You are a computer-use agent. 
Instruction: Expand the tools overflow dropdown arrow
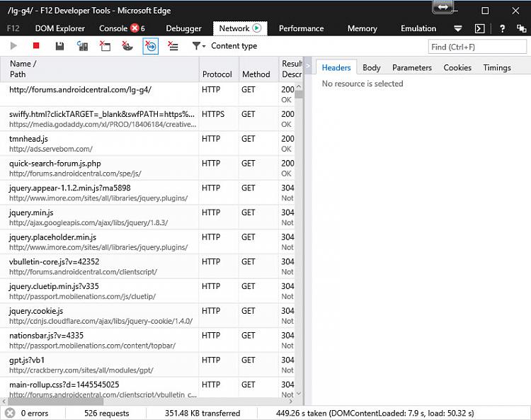[458, 29]
